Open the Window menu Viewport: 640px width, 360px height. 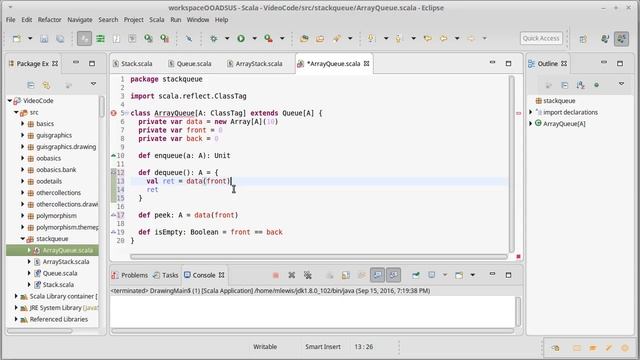(198, 20)
